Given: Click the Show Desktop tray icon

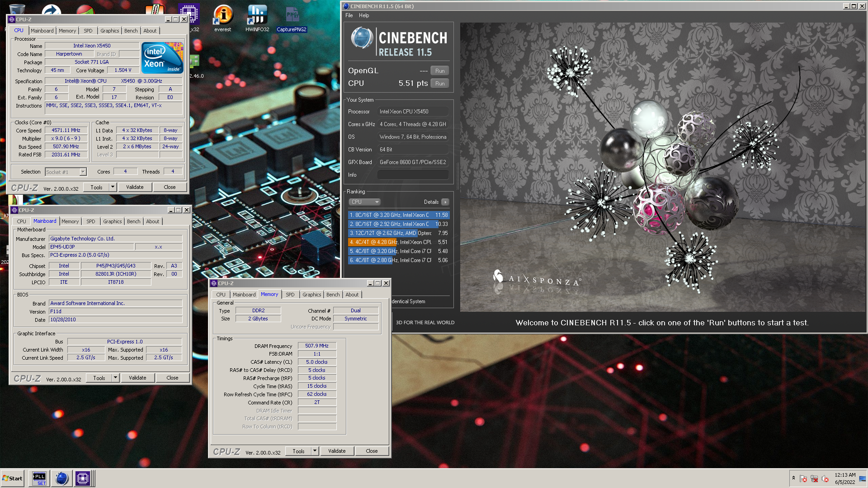Looking at the screenshot, I should [863, 478].
